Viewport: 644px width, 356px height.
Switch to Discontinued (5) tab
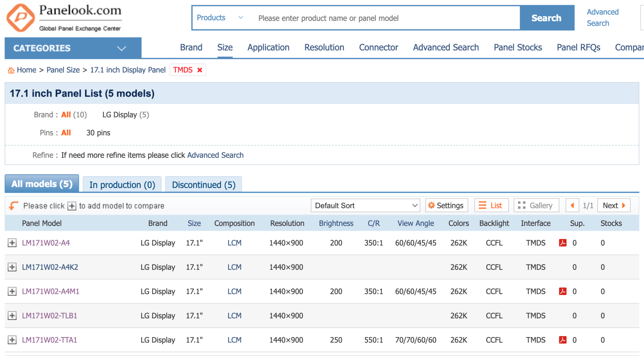click(204, 185)
